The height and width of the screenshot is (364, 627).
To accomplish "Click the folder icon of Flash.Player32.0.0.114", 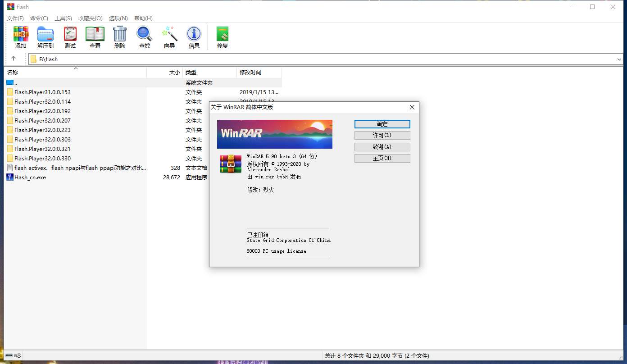I will pos(10,101).
